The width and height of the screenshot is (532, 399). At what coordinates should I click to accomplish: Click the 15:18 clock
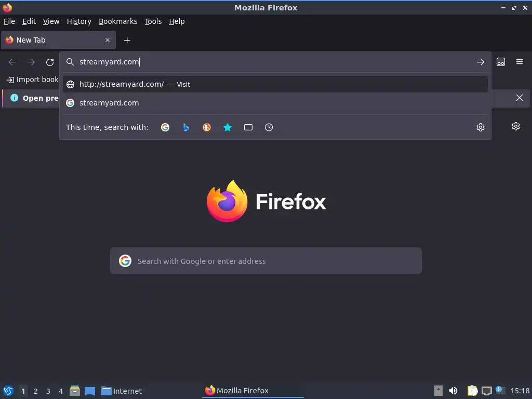click(520, 391)
